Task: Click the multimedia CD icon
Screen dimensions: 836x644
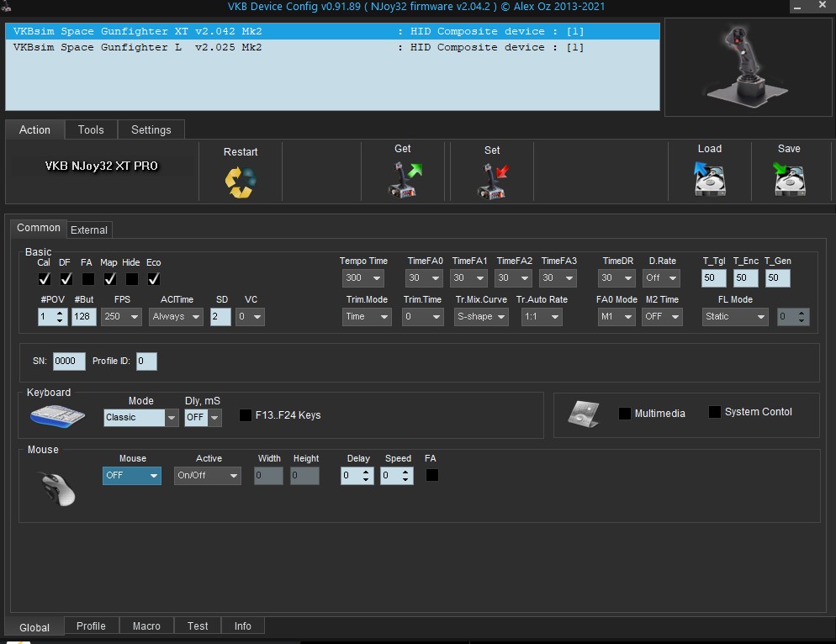Action: [584, 413]
